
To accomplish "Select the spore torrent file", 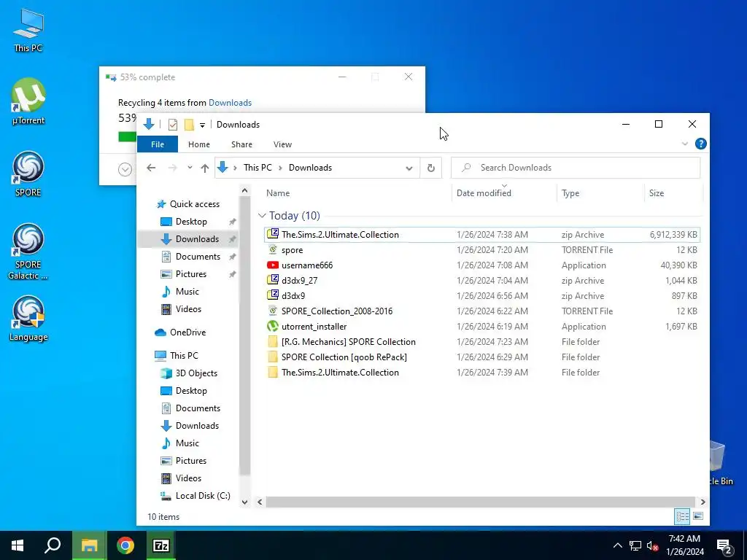I will 482,250.
